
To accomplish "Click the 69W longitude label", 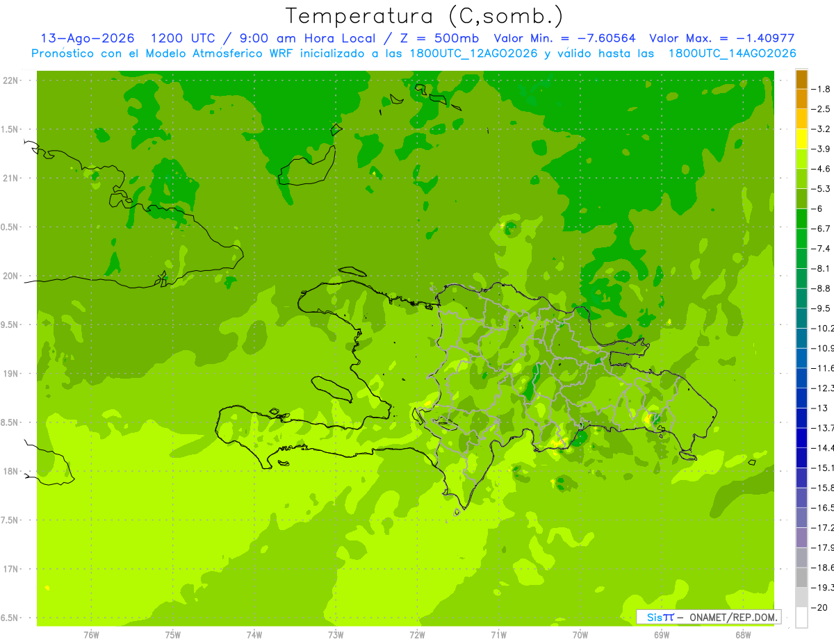I will point(661,635).
